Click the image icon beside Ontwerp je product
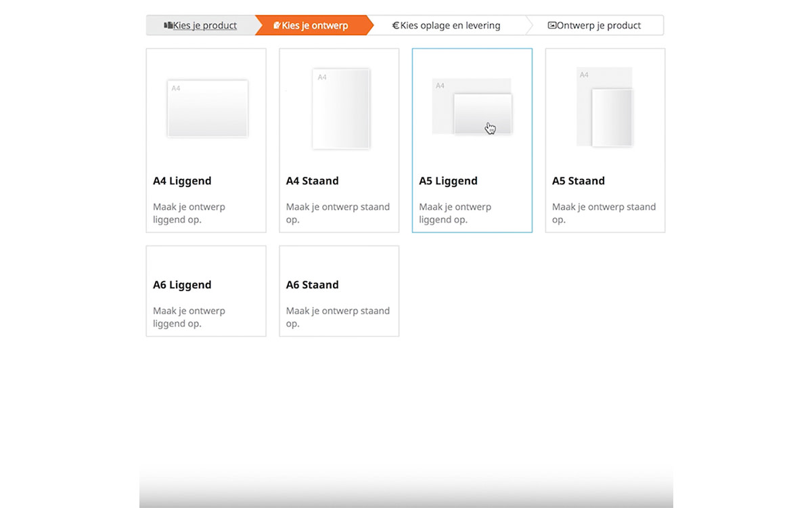The height and width of the screenshot is (508, 812). 551,26
